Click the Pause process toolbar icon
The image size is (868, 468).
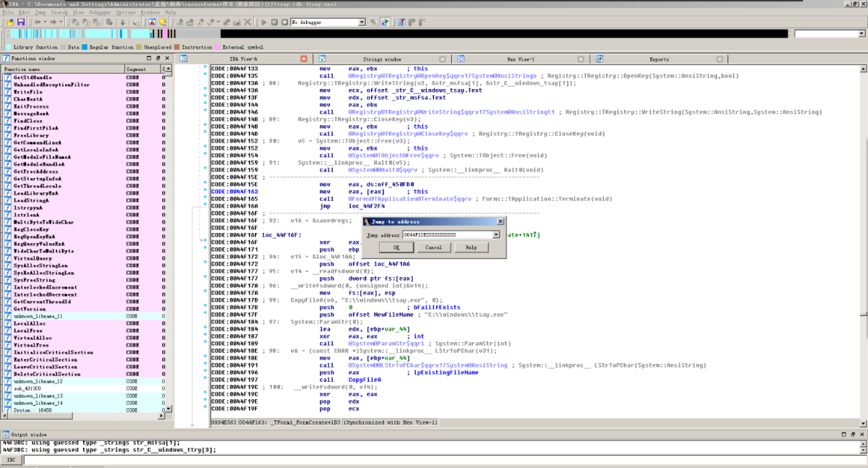(x=274, y=22)
